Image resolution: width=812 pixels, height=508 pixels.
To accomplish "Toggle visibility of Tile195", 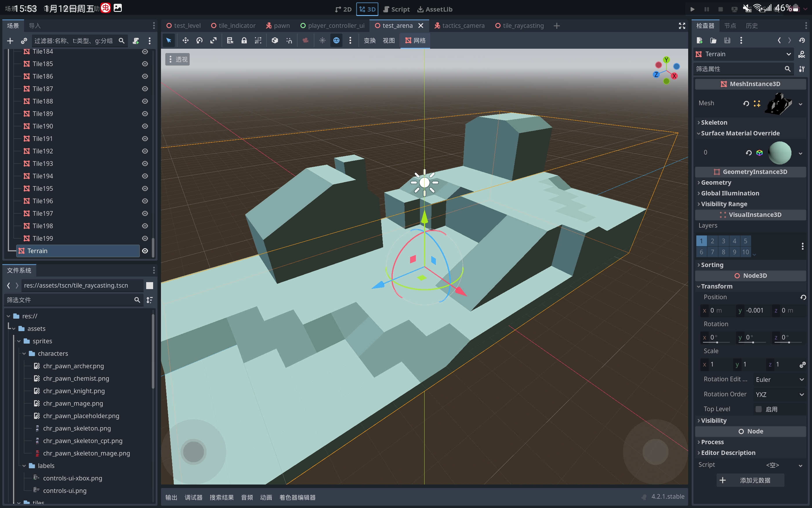I will [145, 188].
